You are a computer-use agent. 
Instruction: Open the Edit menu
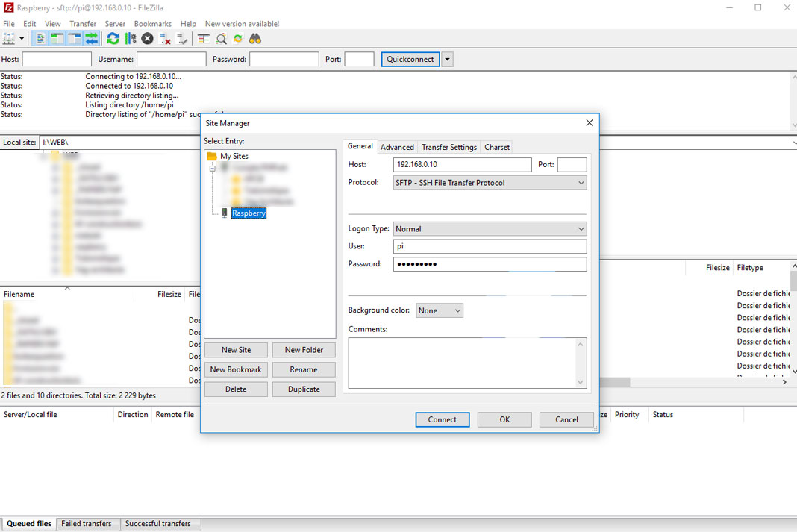point(30,24)
